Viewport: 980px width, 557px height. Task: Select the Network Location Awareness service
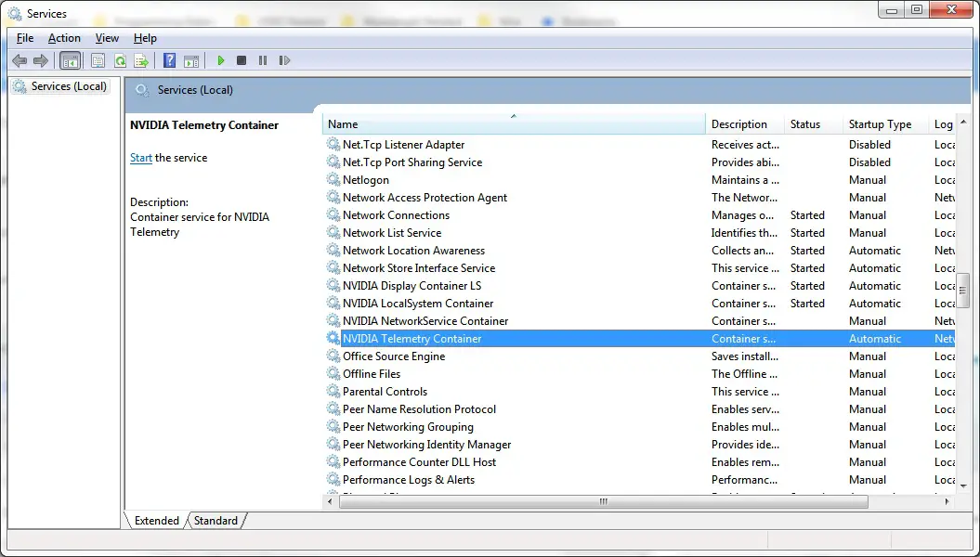click(413, 251)
